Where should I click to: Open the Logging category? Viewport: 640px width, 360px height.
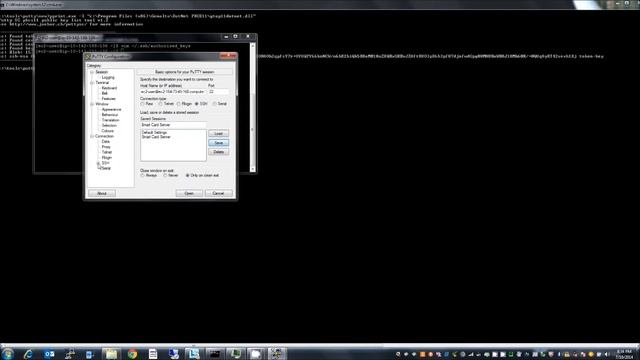coord(108,78)
